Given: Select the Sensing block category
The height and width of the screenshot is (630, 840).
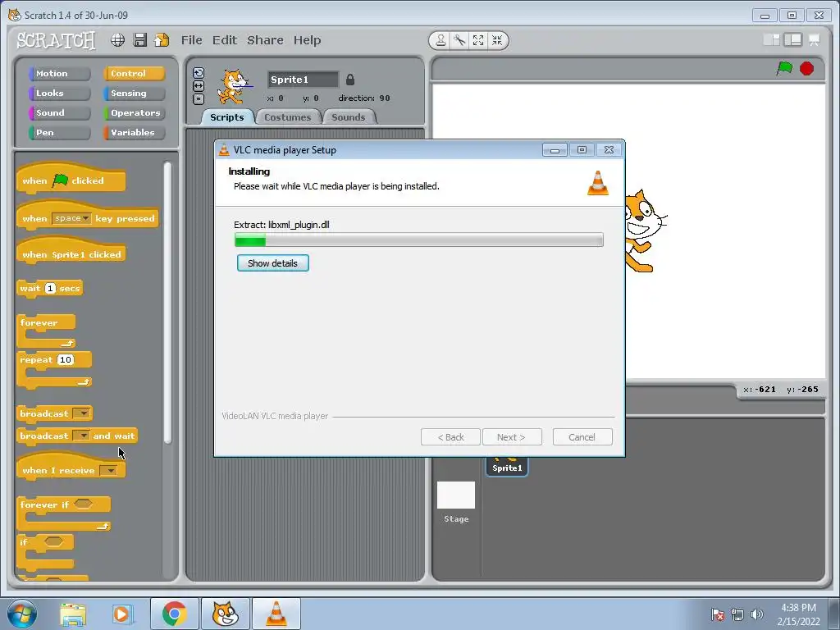Looking at the screenshot, I should (x=134, y=94).
